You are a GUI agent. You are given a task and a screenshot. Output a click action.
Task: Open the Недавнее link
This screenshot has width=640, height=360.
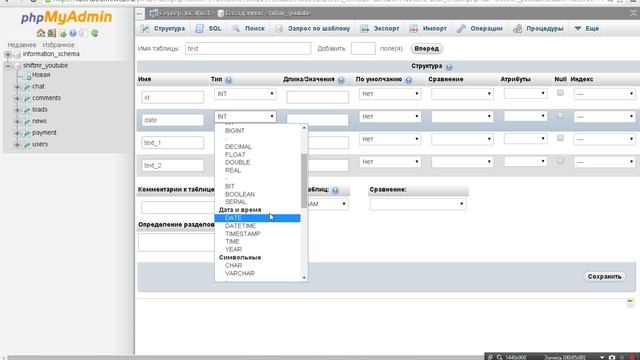click(22, 45)
